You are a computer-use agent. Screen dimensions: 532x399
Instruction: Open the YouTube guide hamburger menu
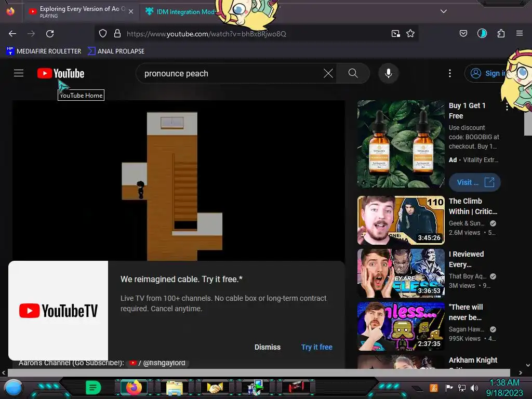[x=19, y=73]
